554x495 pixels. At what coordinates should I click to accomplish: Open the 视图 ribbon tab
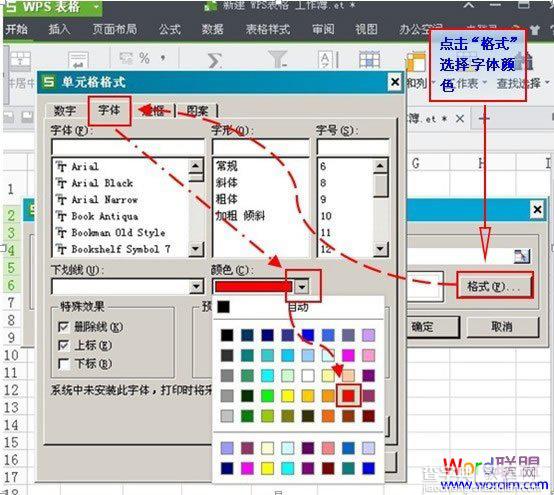tap(366, 29)
